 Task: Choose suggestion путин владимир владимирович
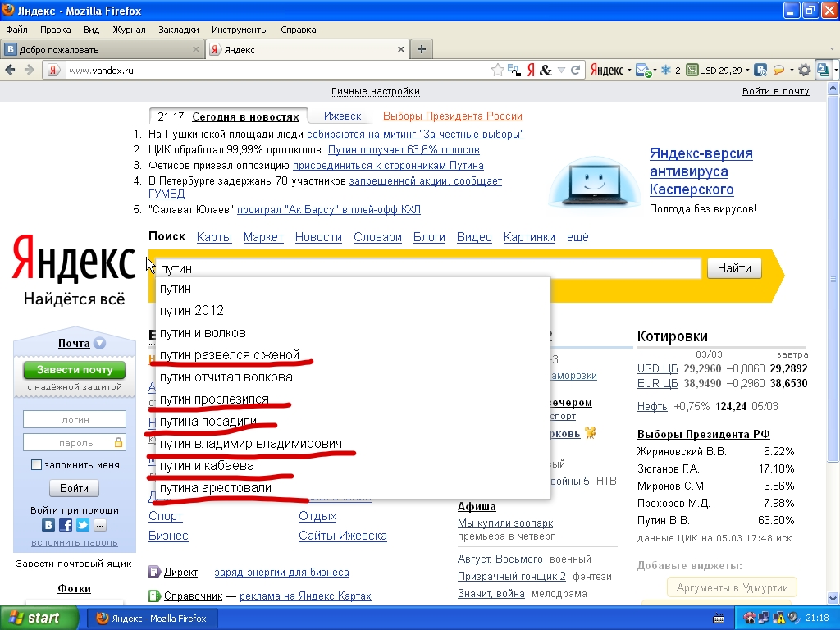pos(353,444)
